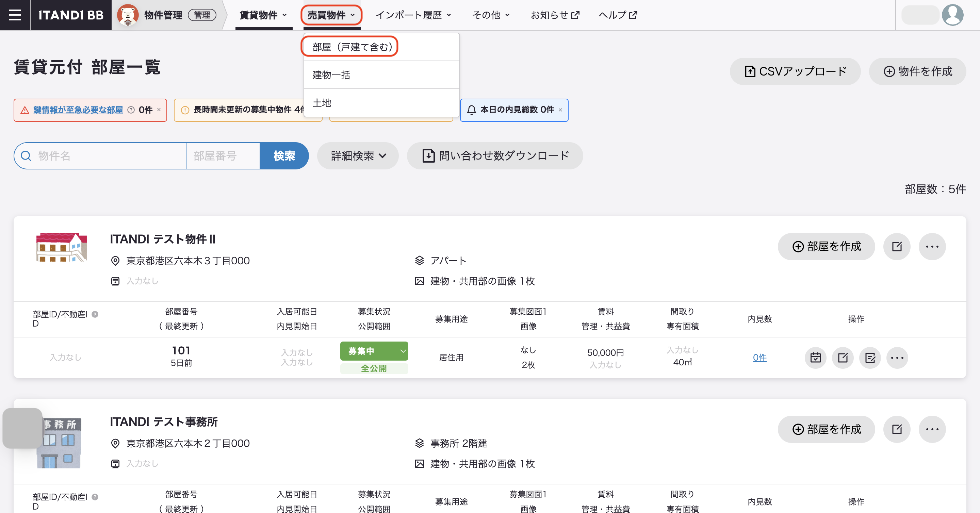The height and width of the screenshot is (513, 980).
Task: Click help icon beside 部屋ID in テスト事務所
Action: click(95, 497)
